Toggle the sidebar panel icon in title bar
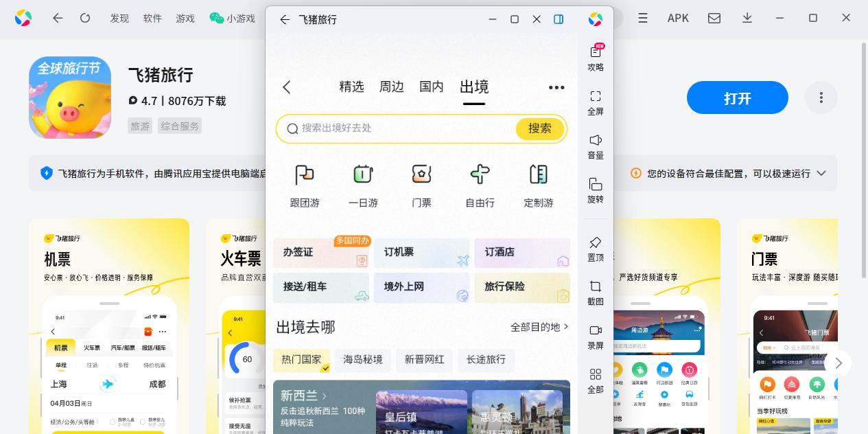This screenshot has height=434, width=868. pyautogui.click(x=559, y=19)
